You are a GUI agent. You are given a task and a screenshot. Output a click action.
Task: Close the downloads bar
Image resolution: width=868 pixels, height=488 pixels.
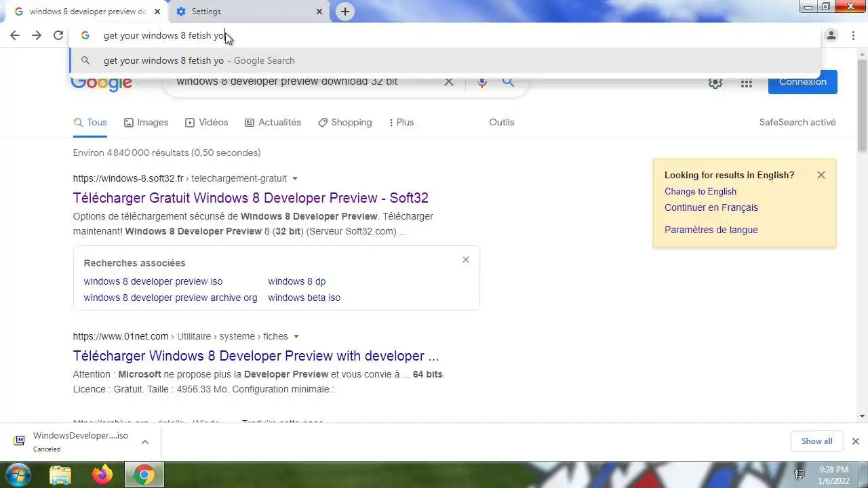[x=855, y=441]
